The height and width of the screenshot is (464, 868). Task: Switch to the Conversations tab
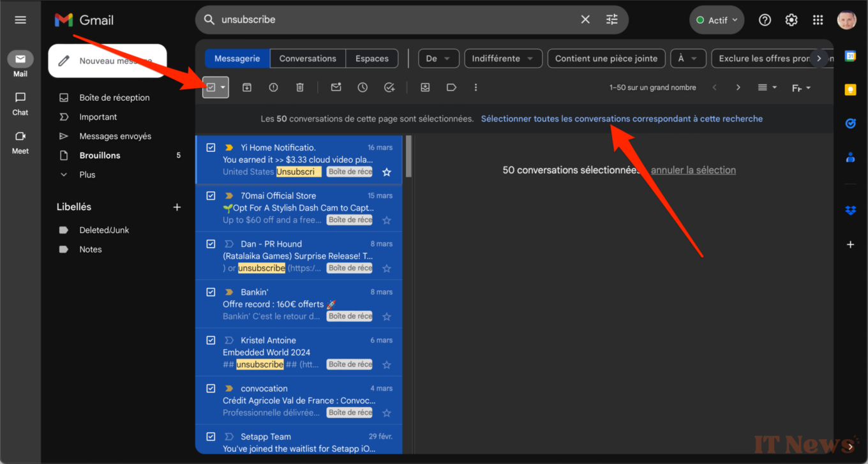tap(308, 59)
